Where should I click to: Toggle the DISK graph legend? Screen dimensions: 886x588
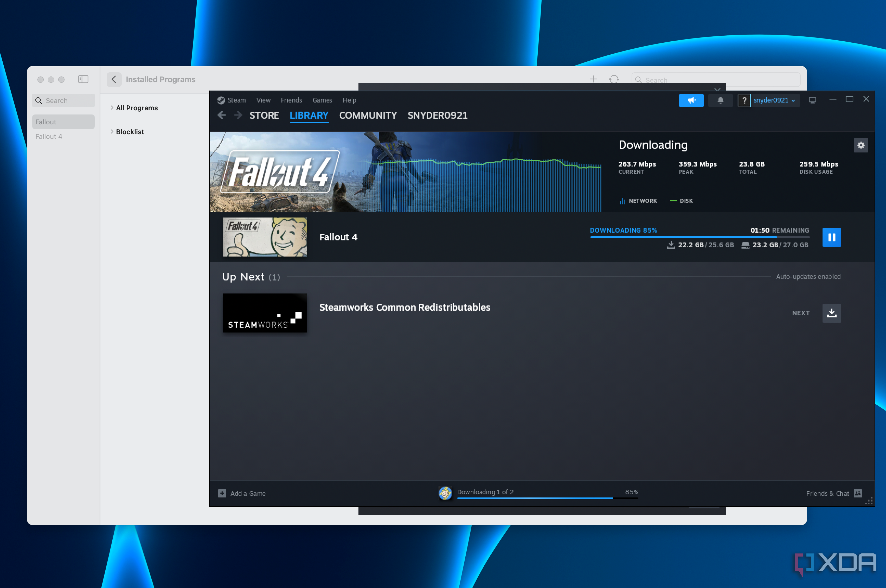point(681,201)
